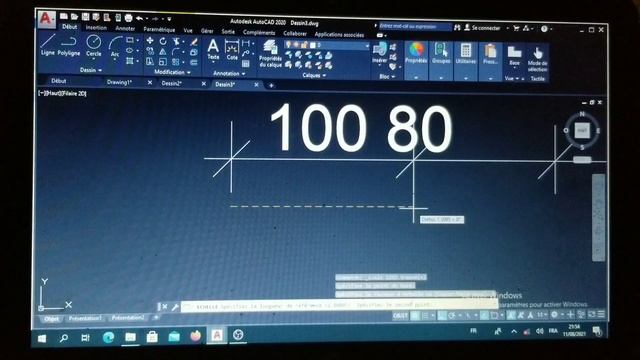Screen dimensions: 640x360
Task: Open the Annoter ribbon tab
Action: point(125,29)
